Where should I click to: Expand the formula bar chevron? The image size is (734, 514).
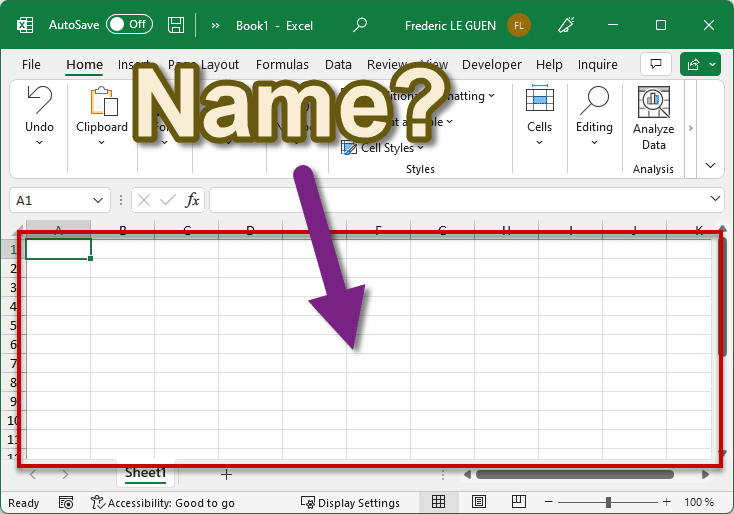coord(715,198)
